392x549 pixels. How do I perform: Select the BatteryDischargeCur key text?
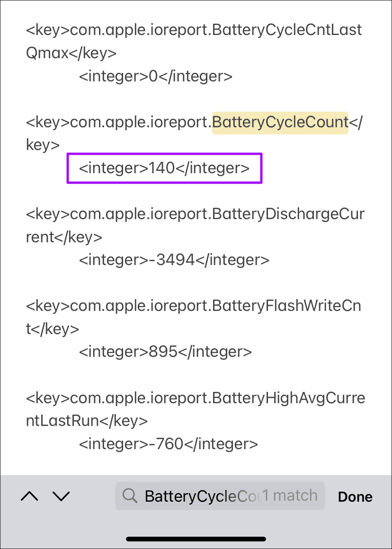[195, 214]
